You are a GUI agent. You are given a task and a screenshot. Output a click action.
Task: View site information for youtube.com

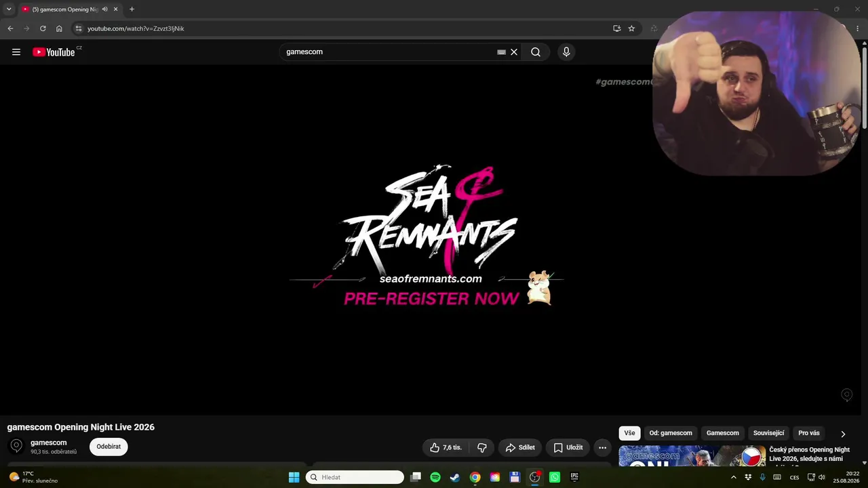tap(78, 28)
